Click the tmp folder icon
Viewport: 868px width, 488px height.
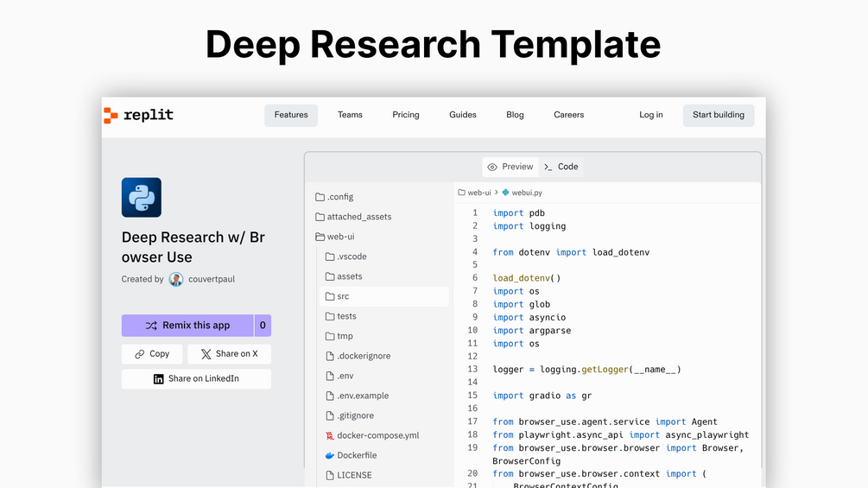click(x=330, y=336)
